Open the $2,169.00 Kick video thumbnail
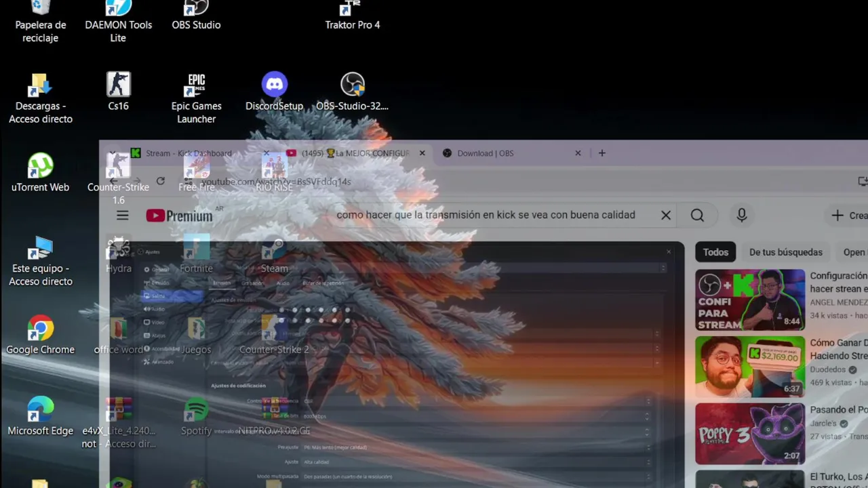Screen dimensions: 868x488 pyautogui.click(x=750, y=367)
